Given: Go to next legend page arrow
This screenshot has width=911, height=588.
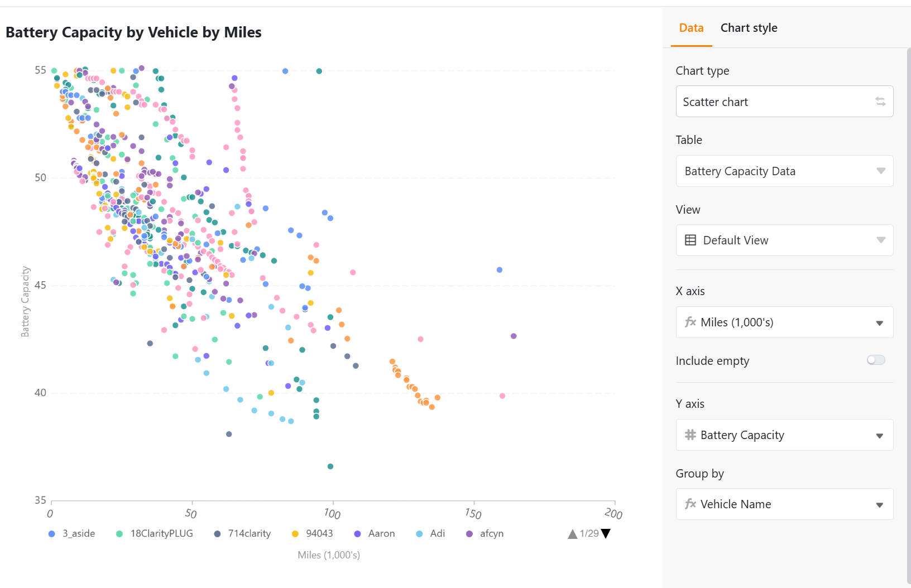Looking at the screenshot, I should 606,534.
